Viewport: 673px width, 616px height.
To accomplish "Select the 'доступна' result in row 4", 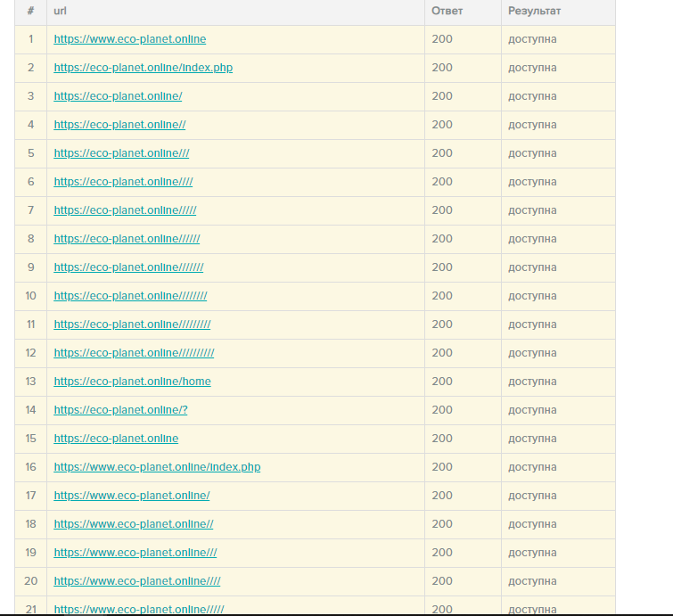I will point(532,126).
